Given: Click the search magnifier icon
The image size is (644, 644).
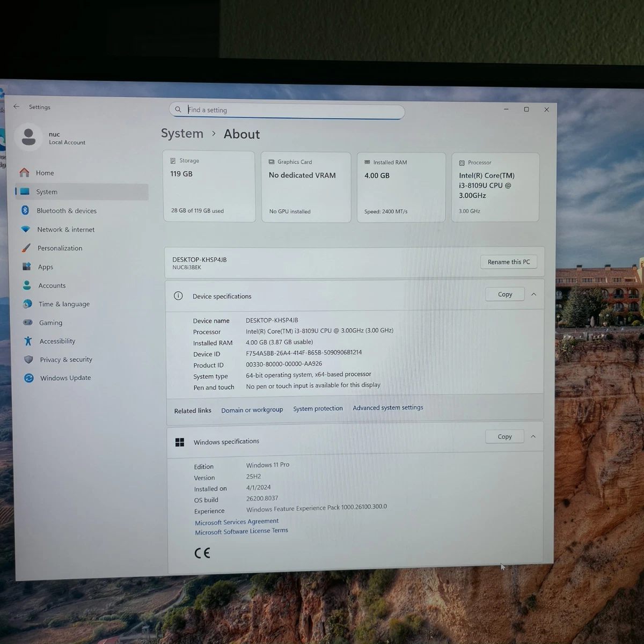Looking at the screenshot, I should point(178,109).
